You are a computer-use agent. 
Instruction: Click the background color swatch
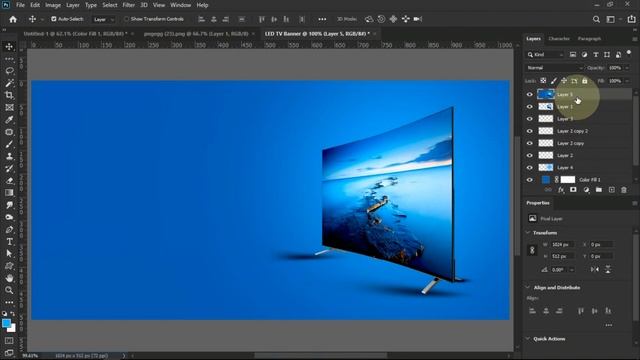(x=12, y=328)
